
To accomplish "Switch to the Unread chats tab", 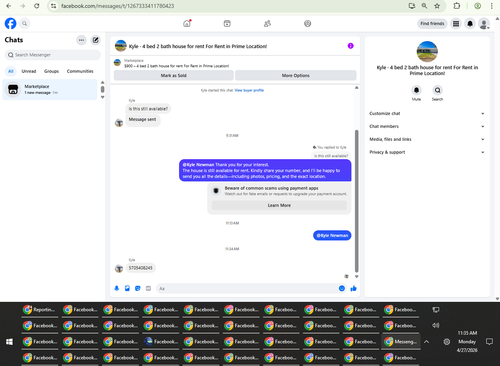I will click(29, 71).
